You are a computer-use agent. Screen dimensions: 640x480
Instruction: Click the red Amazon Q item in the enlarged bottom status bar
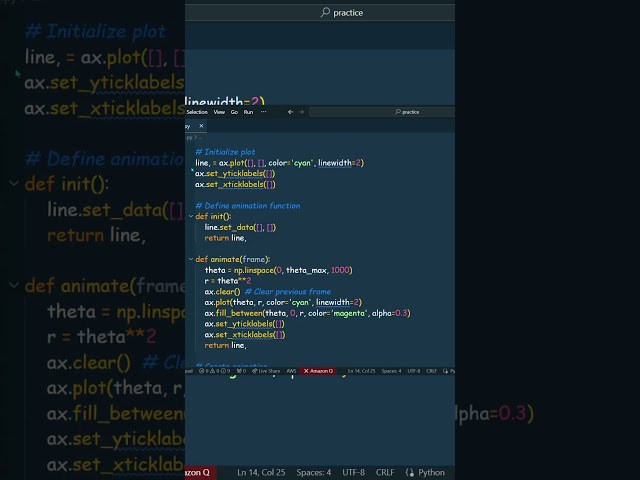200,473
